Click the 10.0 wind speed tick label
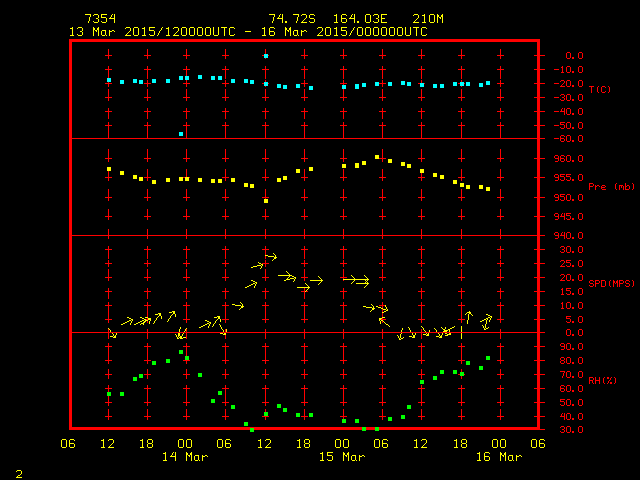Image resolution: width=640 pixels, height=480 pixels. [x=571, y=306]
